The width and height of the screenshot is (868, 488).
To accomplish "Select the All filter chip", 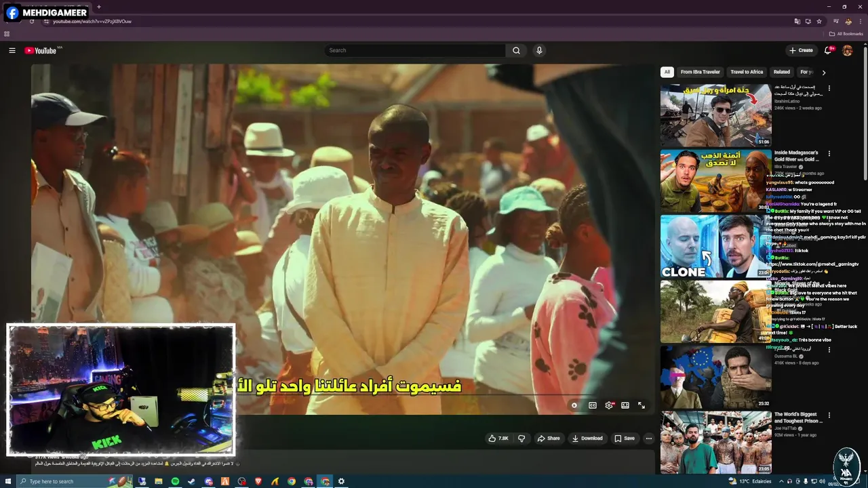I will tap(667, 72).
